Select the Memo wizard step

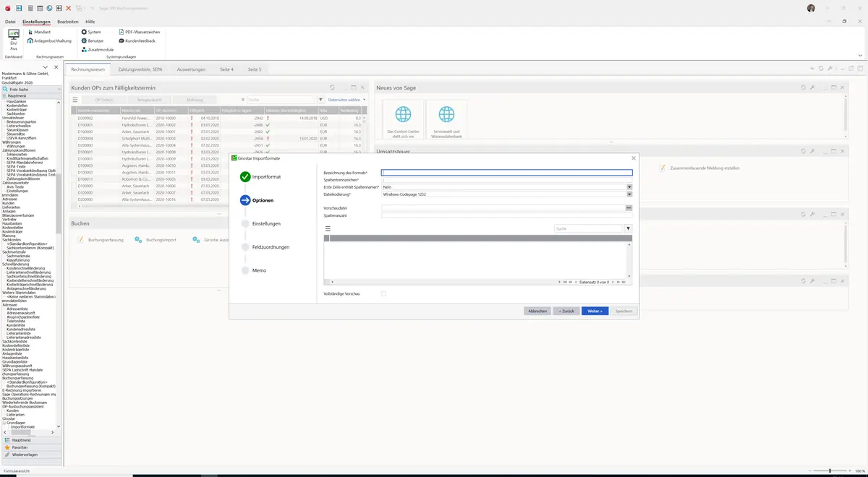(x=253, y=270)
